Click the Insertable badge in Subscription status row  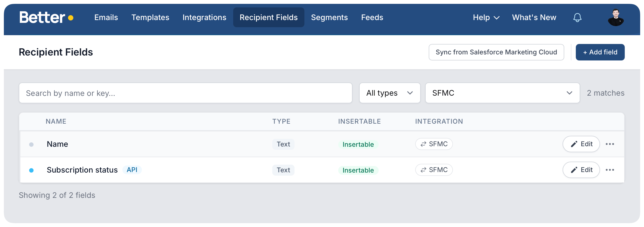point(358,170)
